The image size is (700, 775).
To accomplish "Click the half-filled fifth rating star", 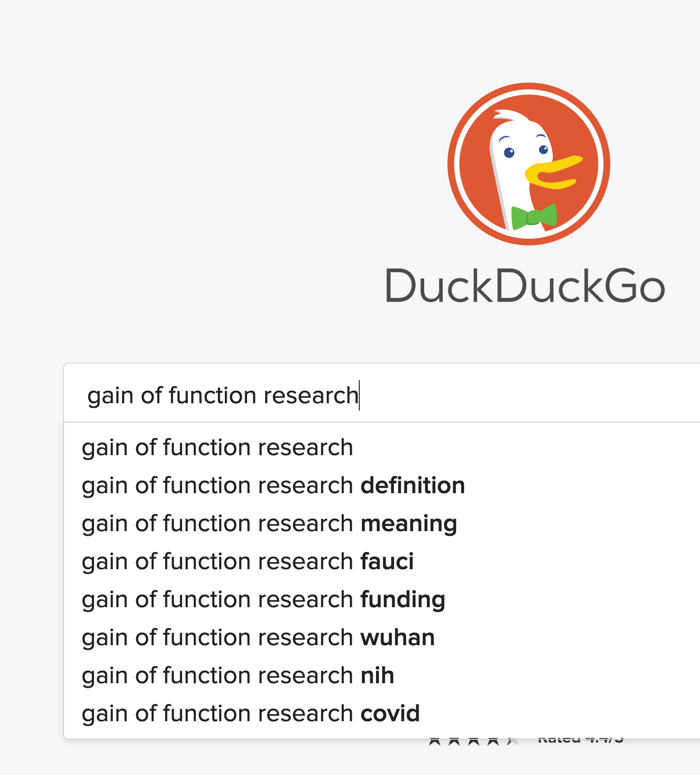I will [512, 741].
